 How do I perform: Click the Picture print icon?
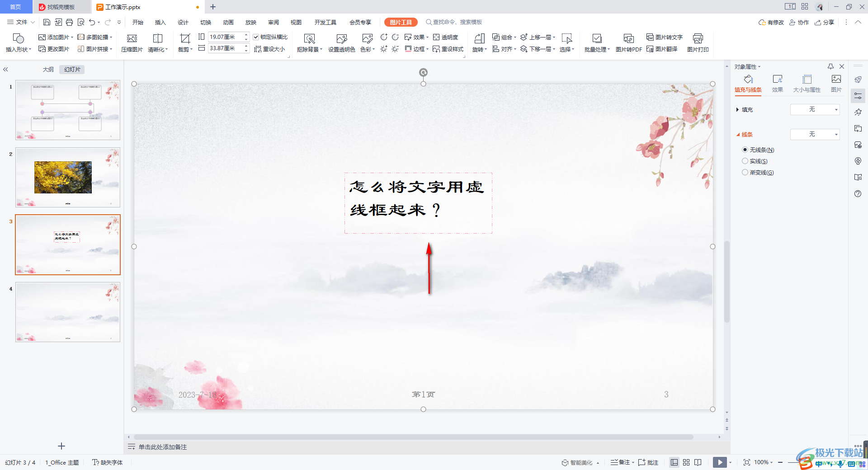point(698,43)
